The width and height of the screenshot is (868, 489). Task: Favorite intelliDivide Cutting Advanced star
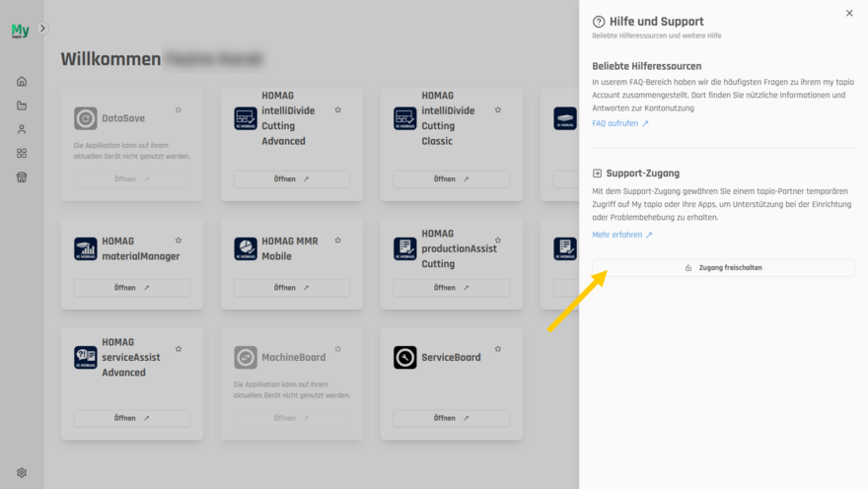(x=337, y=109)
